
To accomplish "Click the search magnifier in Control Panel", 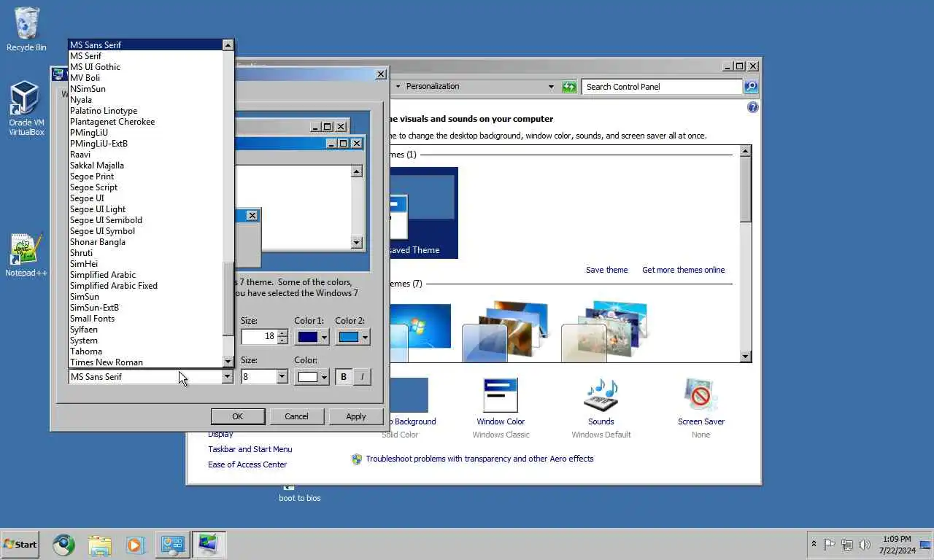I will (x=751, y=87).
